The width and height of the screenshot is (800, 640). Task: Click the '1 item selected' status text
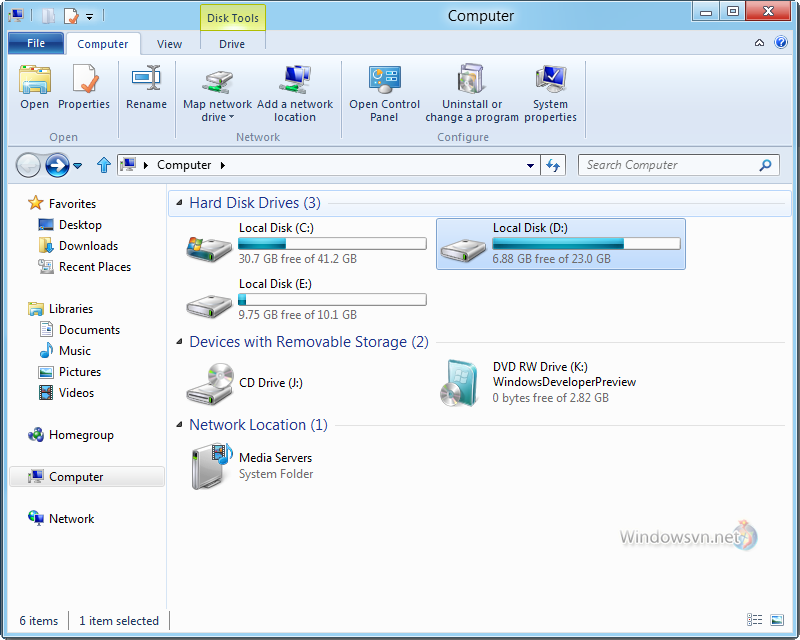tap(119, 621)
